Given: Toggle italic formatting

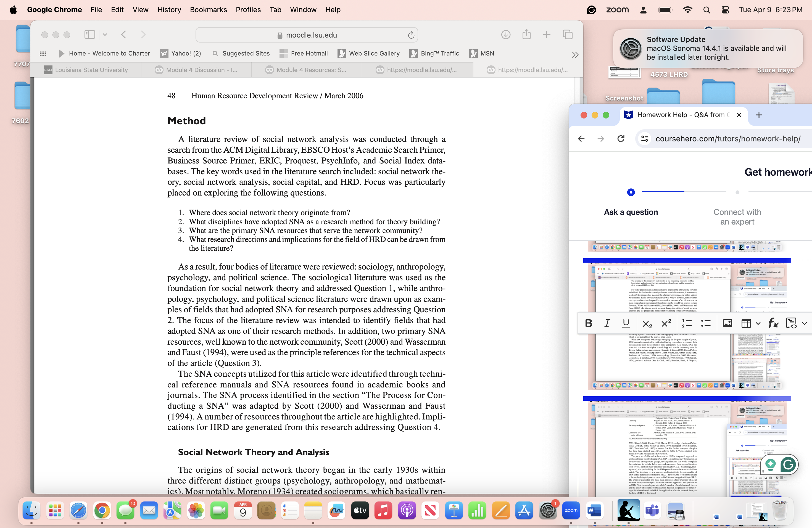Looking at the screenshot, I should click(607, 323).
